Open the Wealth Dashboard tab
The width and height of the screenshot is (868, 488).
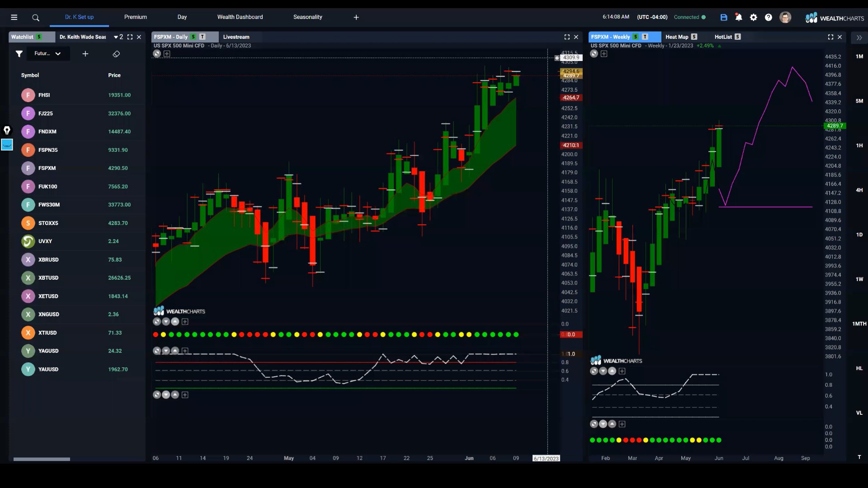[240, 17]
